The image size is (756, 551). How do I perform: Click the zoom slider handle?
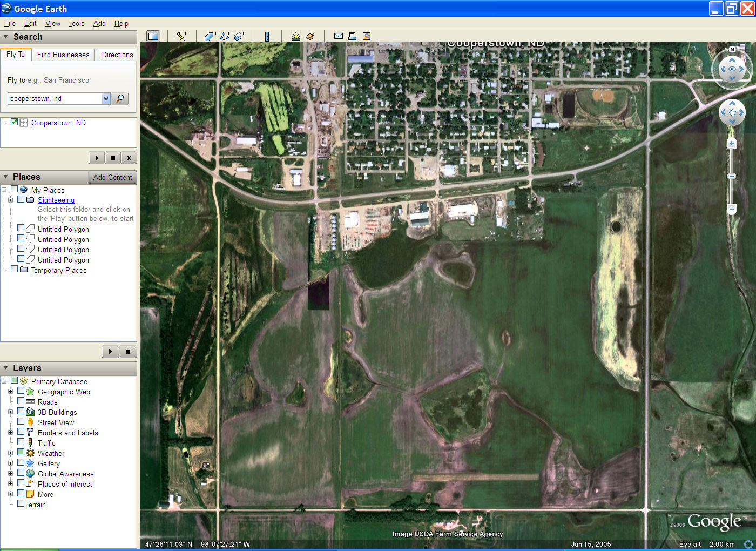click(x=732, y=176)
